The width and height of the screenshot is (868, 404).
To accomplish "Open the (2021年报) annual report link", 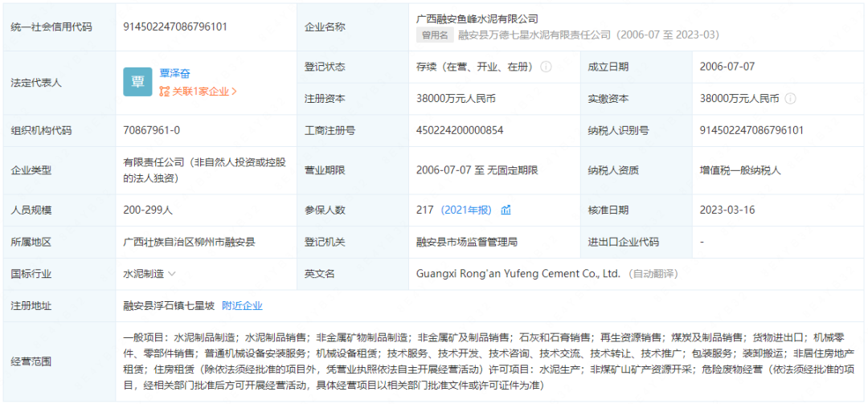I will pos(466,210).
